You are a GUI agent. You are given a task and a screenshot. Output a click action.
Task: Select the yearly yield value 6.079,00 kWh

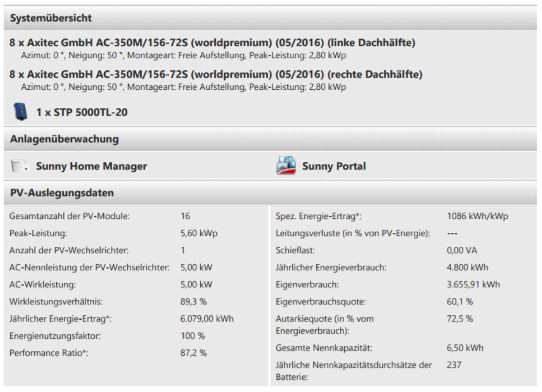pos(207,319)
